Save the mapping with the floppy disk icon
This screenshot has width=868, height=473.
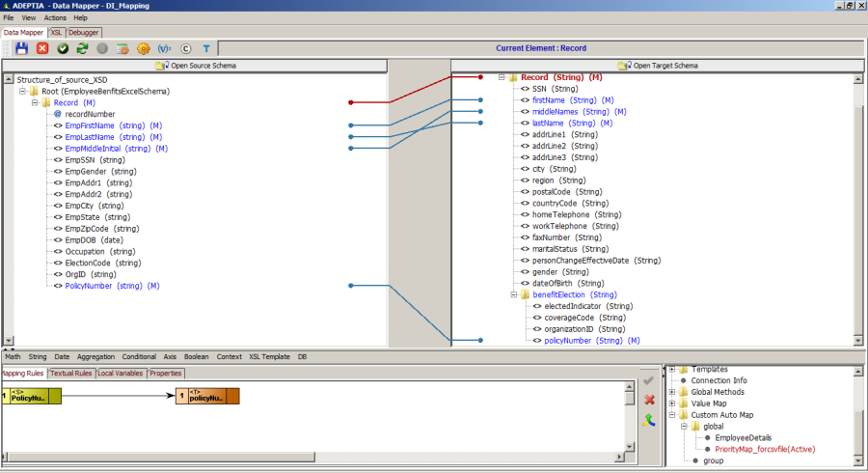pos(21,48)
